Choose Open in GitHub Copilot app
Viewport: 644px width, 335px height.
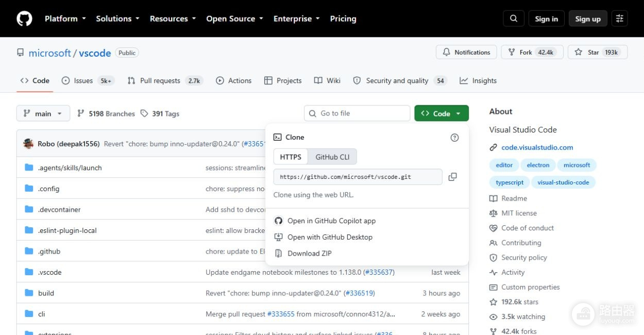[x=332, y=221]
